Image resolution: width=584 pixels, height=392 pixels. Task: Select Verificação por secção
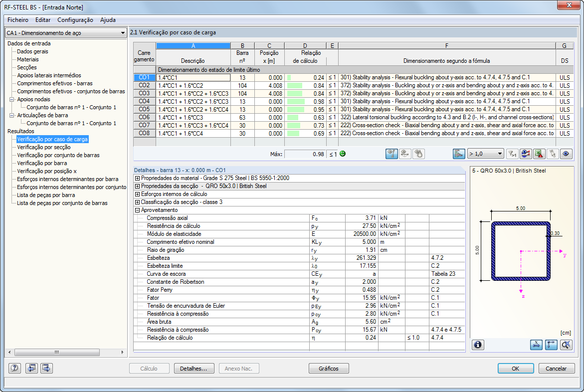tap(43, 147)
